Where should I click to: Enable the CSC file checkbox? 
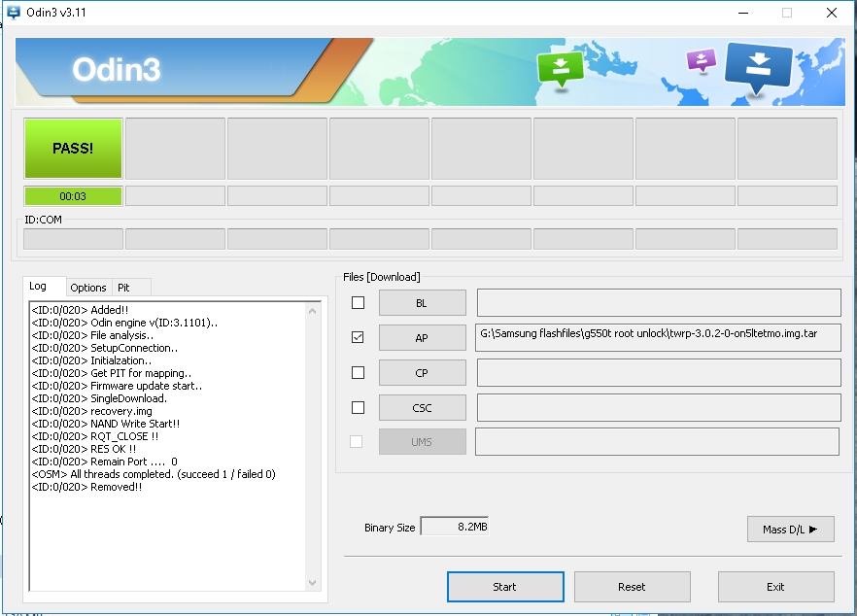point(358,408)
